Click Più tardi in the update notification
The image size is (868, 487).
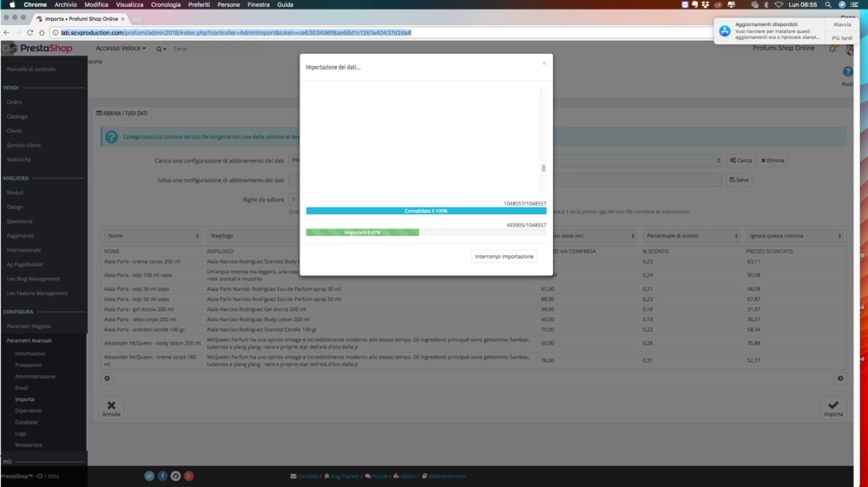(842, 38)
